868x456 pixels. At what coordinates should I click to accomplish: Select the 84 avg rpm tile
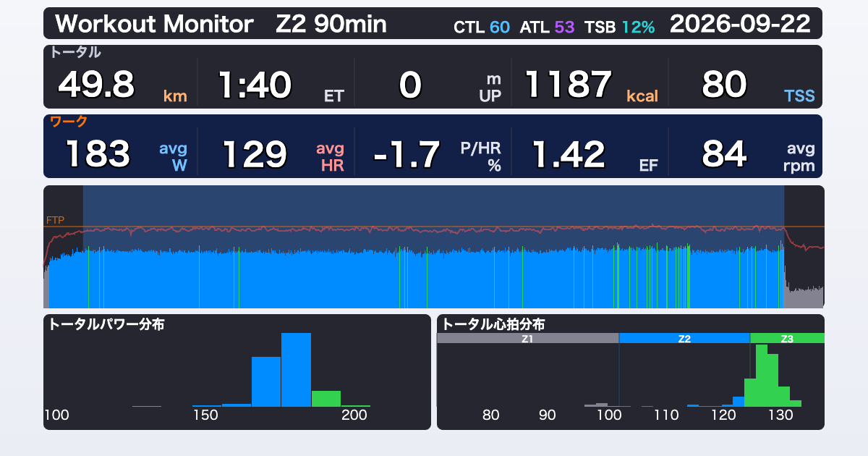coord(746,153)
